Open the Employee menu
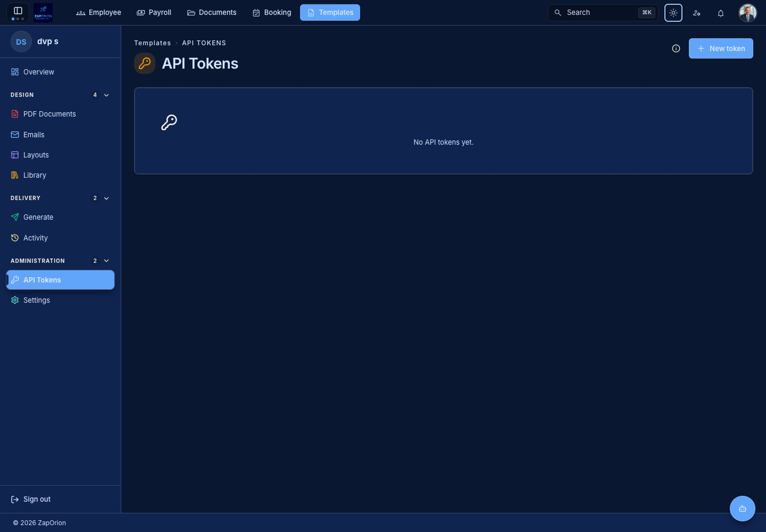766x532 pixels. tap(99, 12)
